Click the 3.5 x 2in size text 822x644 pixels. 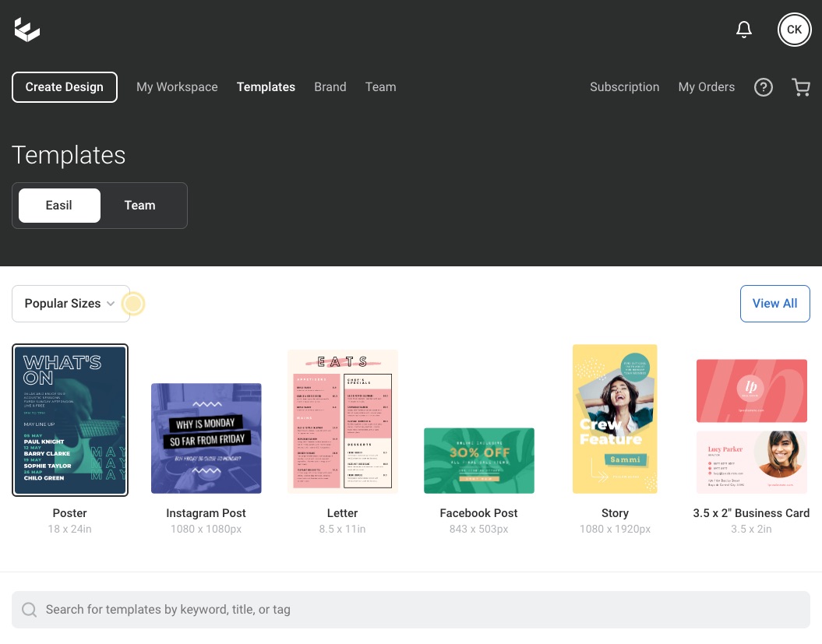click(751, 530)
